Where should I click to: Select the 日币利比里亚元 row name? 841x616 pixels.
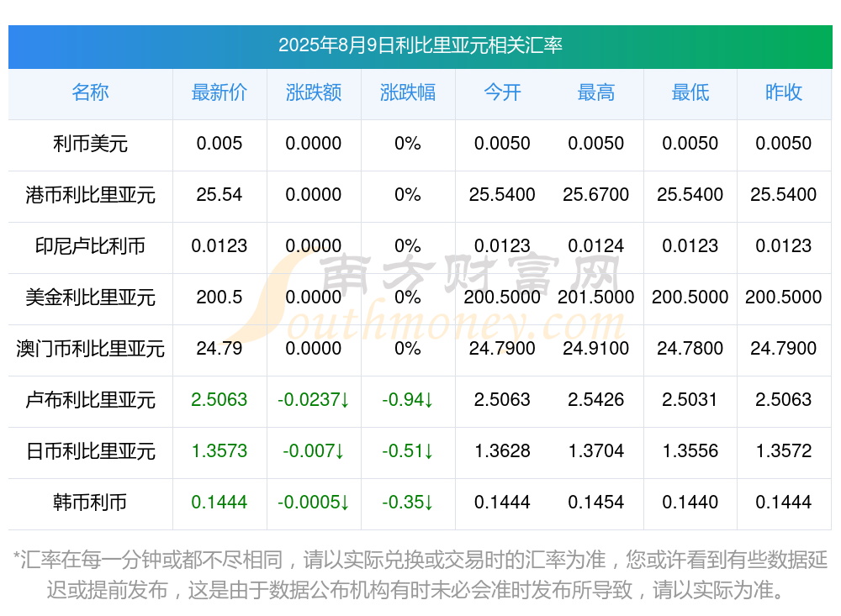[x=90, y=451]
